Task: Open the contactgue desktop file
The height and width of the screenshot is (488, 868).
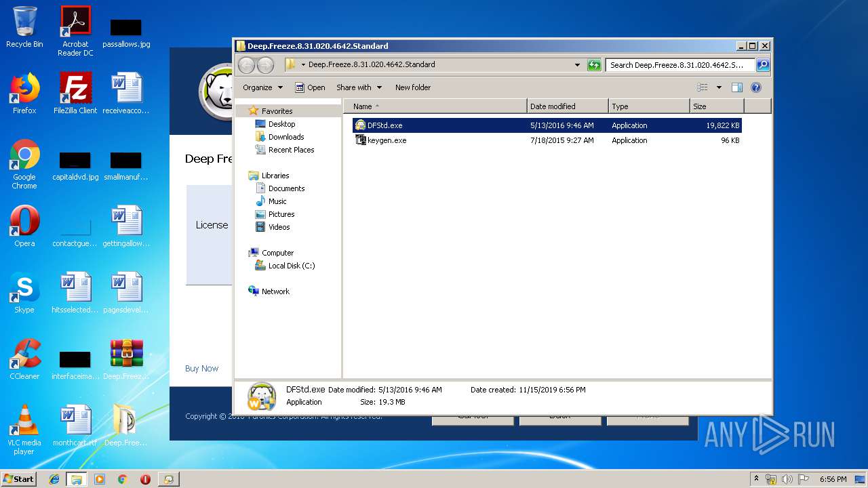Action: (x=75, y=232)
